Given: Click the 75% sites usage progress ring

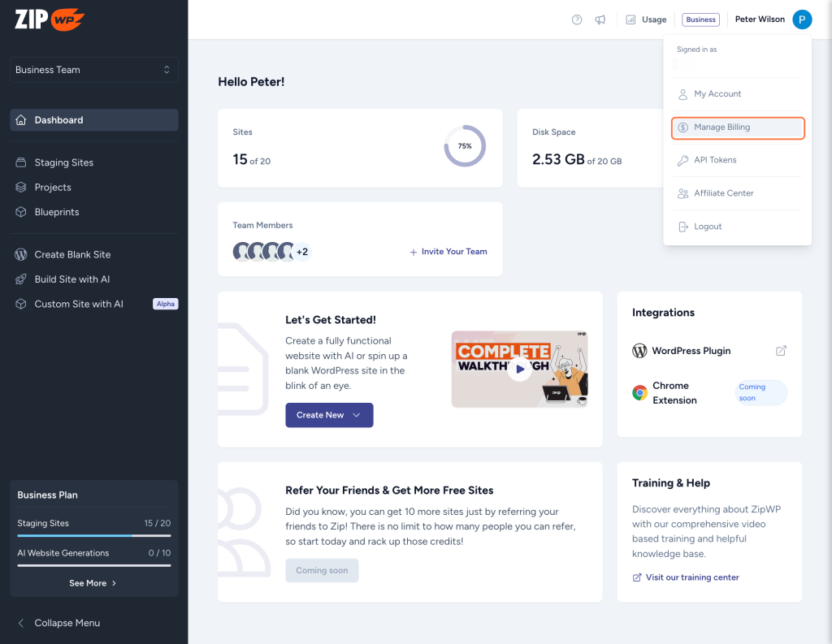Looking at the screenshot, I should (x=465, y=145).
